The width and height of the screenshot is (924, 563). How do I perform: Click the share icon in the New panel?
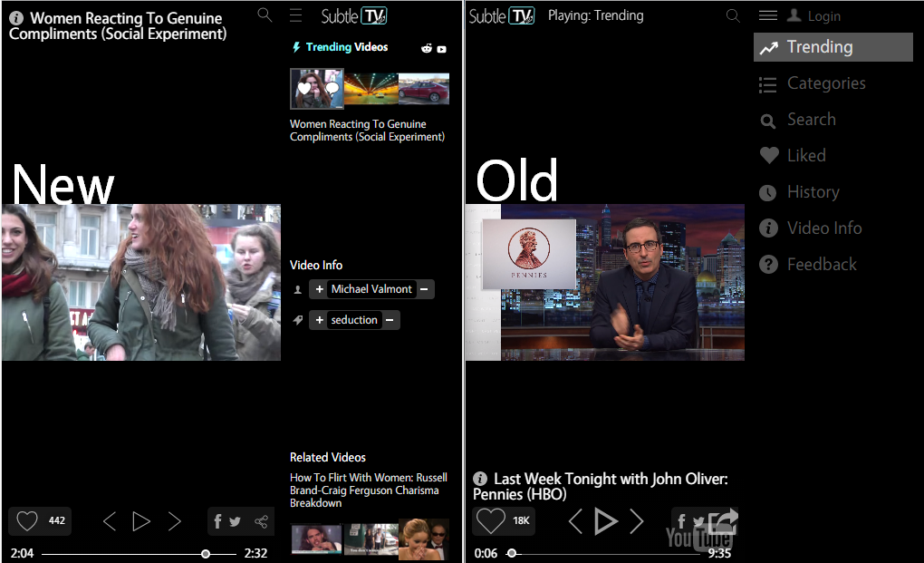[261, 521]
